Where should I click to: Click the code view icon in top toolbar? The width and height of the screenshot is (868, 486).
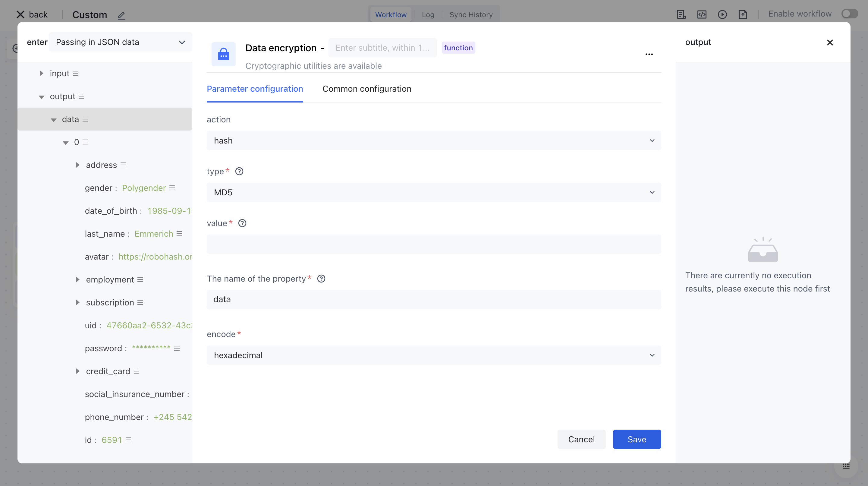tap(702, 14)
